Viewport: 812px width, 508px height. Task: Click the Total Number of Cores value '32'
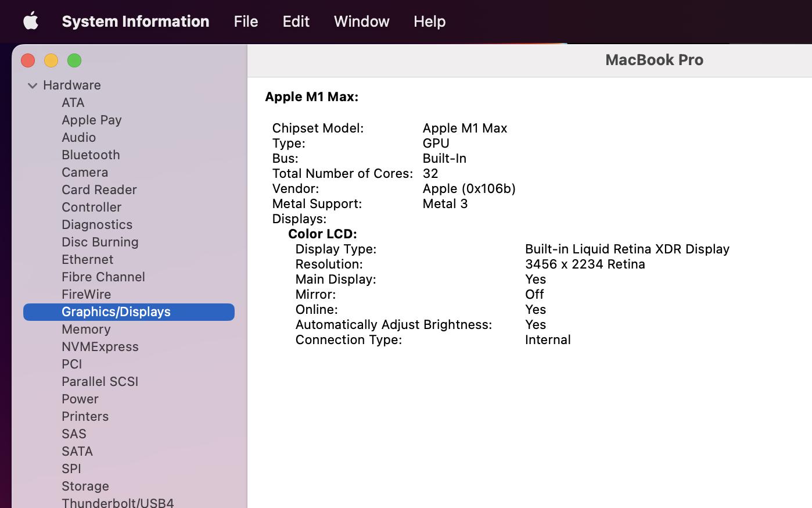point(430,173)
